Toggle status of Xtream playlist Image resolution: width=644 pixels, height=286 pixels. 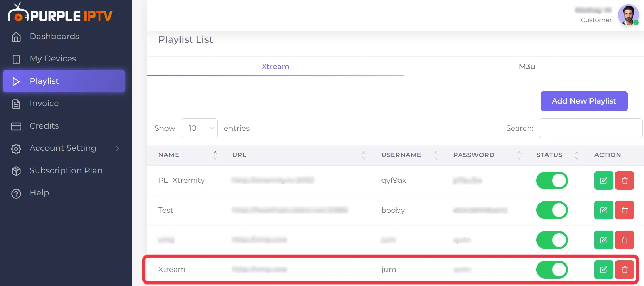coord(552,270)
